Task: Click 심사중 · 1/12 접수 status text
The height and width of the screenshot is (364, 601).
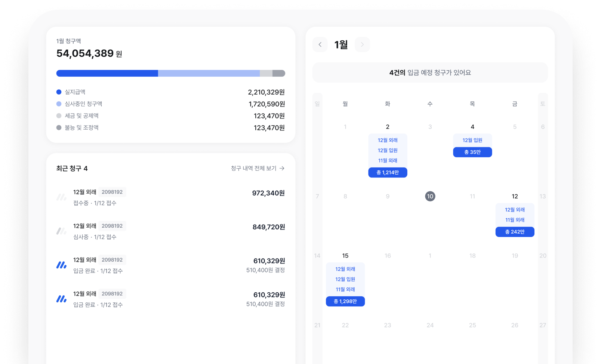Action: (x=95, y=237)
